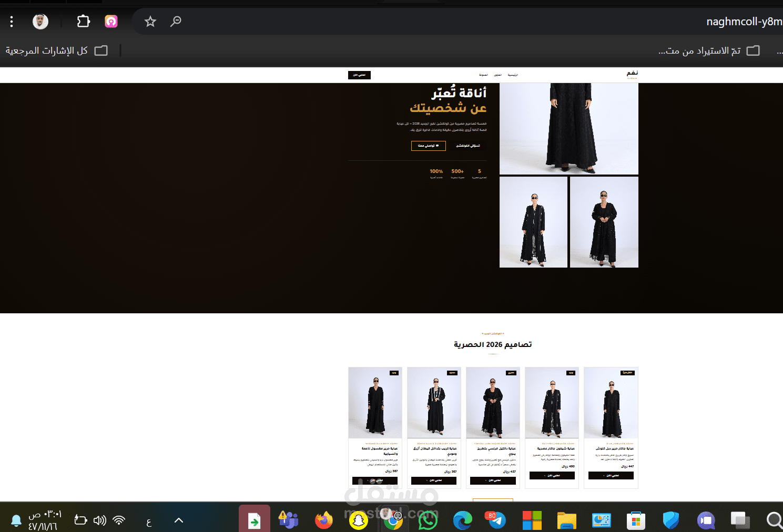
Task: Click the 'تسوّقي الكولكشن' hero button
Action: click(x=467, y=146)
